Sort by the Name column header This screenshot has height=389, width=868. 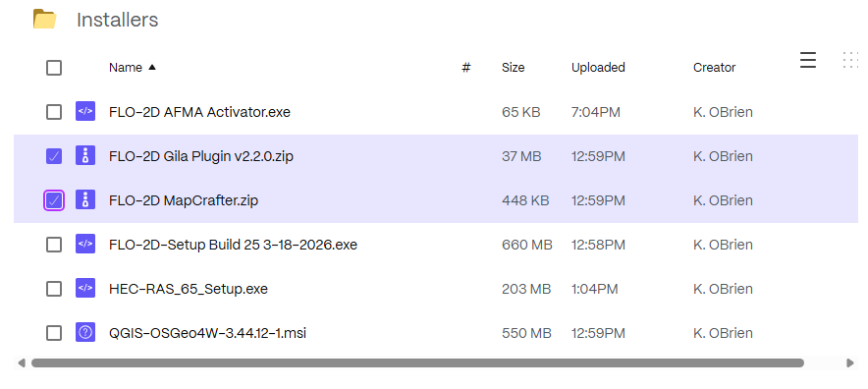coord(126,68)
